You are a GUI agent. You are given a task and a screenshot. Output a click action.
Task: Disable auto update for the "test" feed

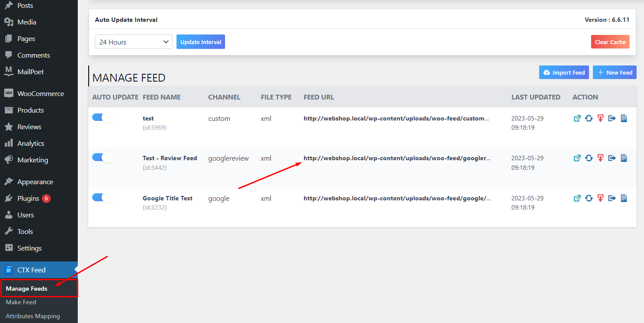point(103,117)
